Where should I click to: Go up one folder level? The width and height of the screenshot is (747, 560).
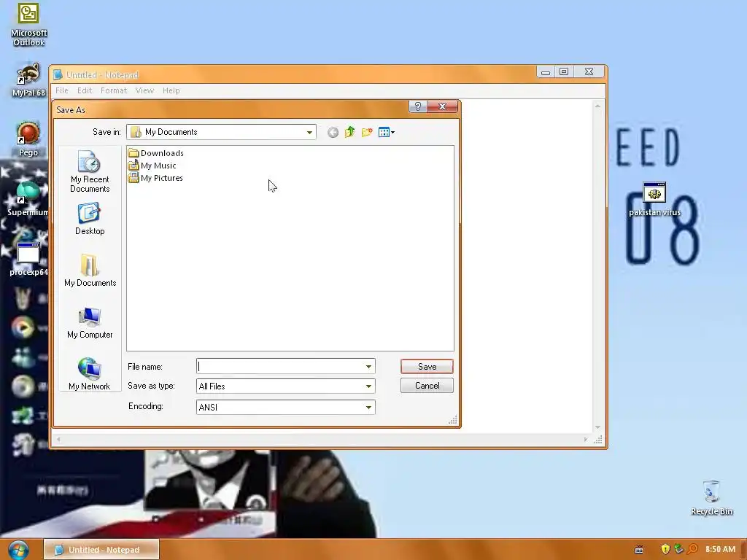349,132
